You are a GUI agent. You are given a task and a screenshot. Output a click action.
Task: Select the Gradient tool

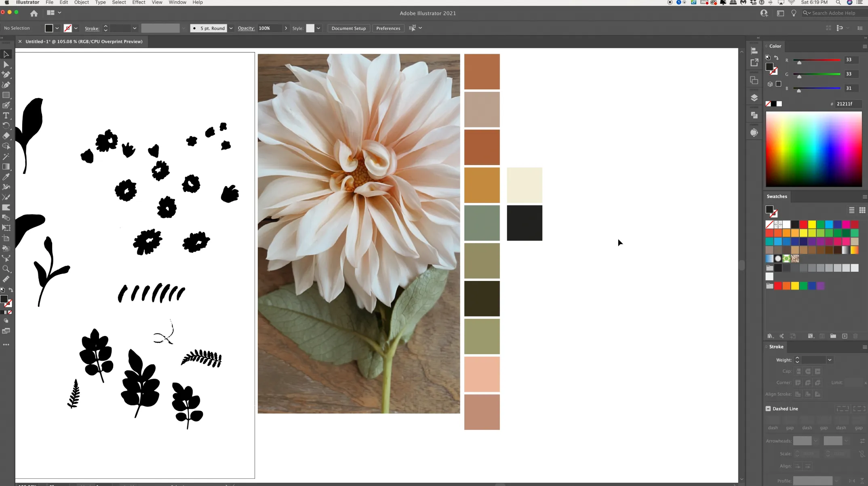pos(6,167)
